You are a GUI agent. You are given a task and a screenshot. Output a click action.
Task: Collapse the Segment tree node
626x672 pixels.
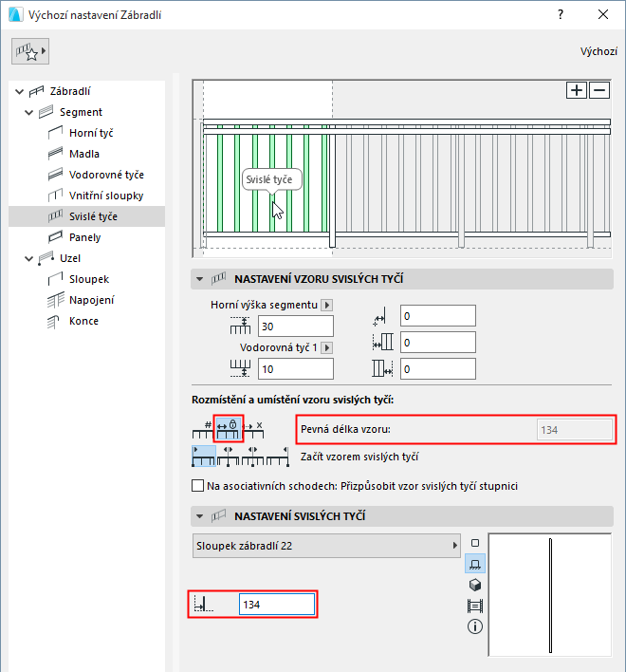(28, 112)
